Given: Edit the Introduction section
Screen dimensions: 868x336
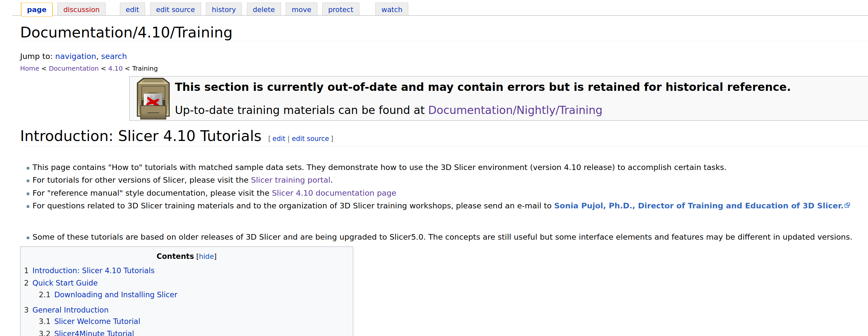Looking at the screenshot, I should 278,138.
